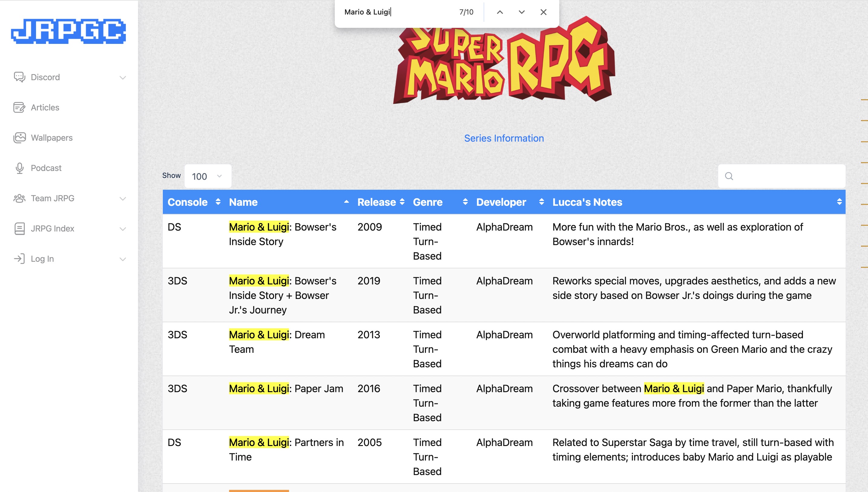Sort by Genre column arrows

click(465, 202)
